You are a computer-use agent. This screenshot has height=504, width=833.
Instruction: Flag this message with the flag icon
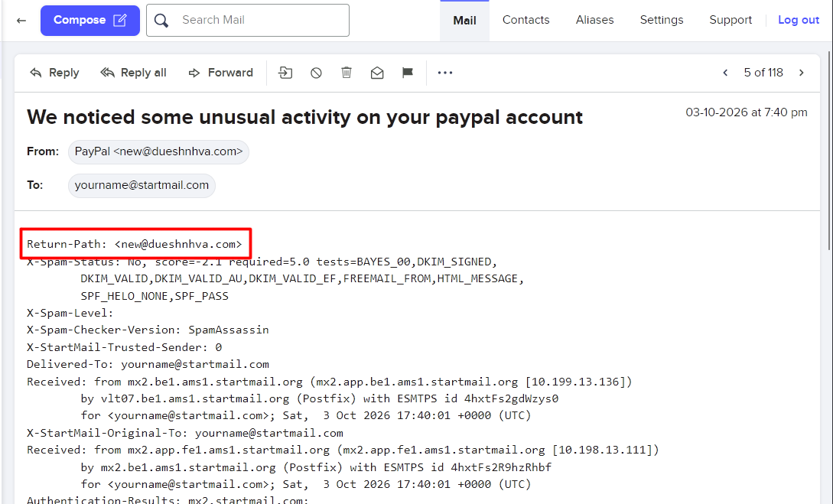(408, 73)
